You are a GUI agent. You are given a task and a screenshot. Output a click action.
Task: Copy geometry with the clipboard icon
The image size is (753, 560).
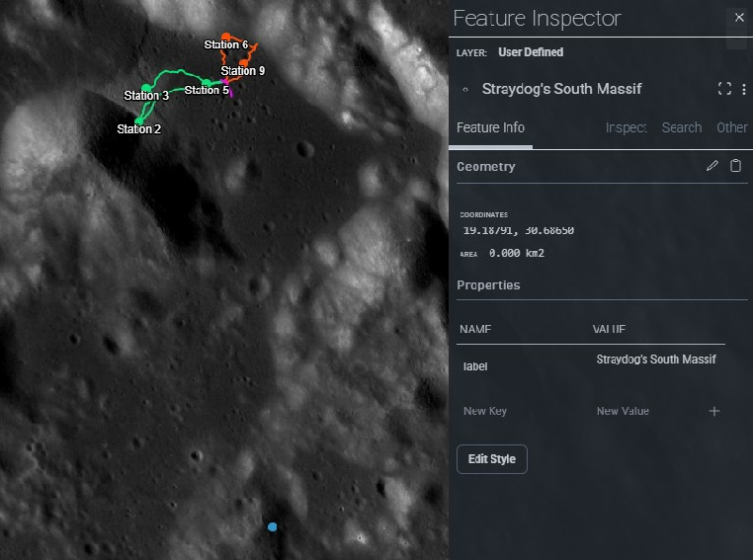pos(735,166)
